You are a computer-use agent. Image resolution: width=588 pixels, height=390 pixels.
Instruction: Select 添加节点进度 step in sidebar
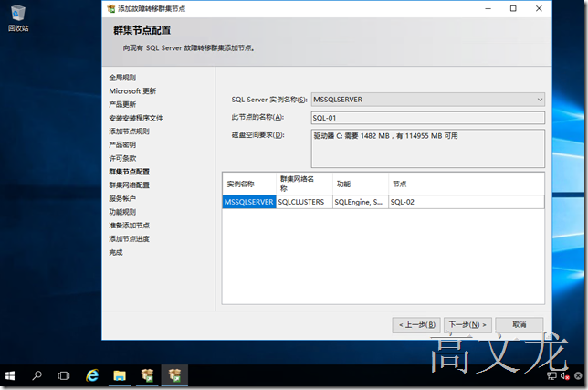tap(129, 239)
